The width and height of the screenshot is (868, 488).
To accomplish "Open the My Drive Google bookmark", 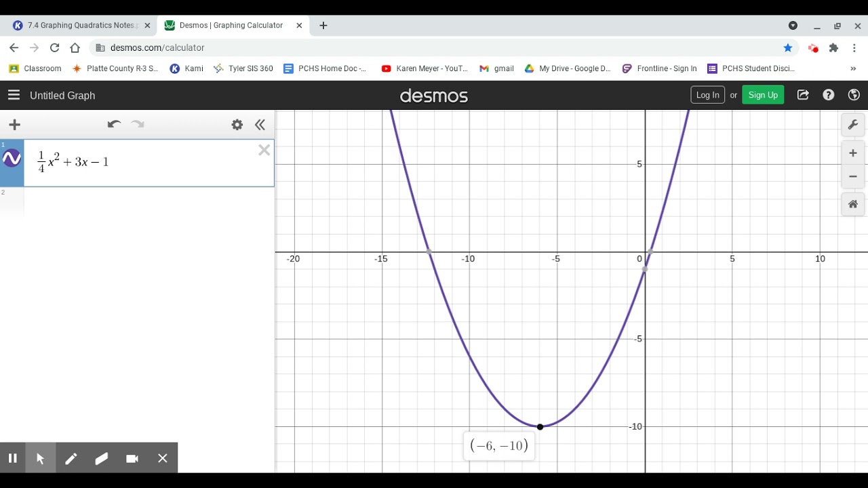I will pos(568,68).
